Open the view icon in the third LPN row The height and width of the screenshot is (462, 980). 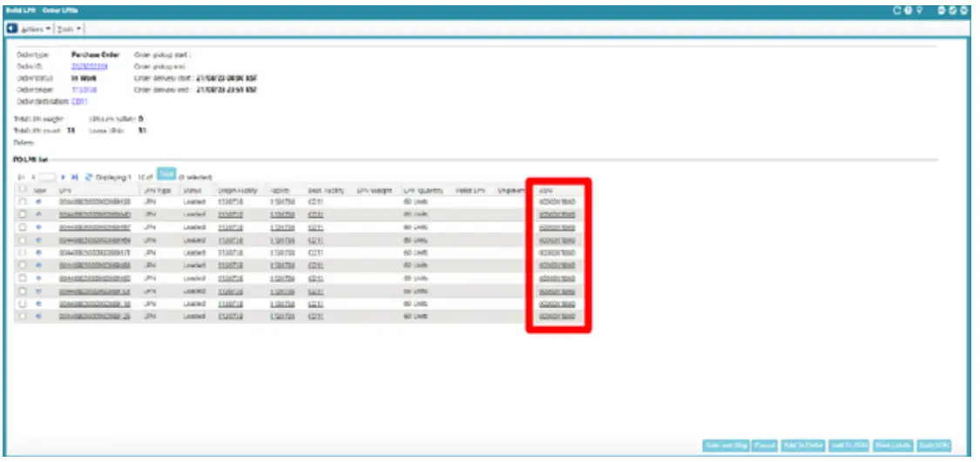[x=38, y=228]
